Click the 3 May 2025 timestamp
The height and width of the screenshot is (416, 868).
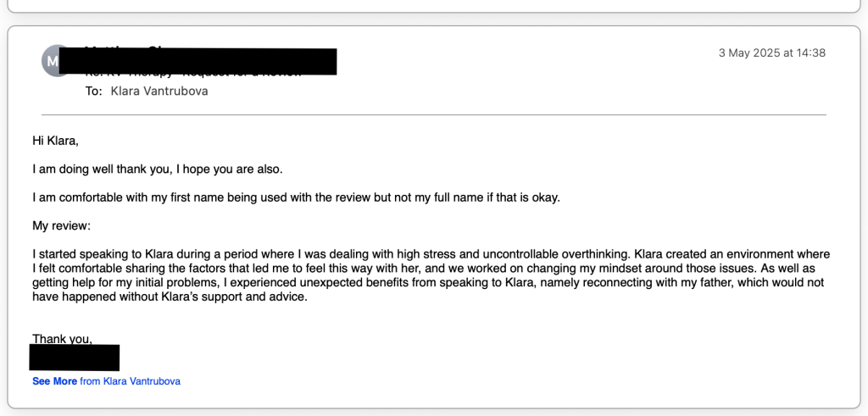click(x=771, y=53)
